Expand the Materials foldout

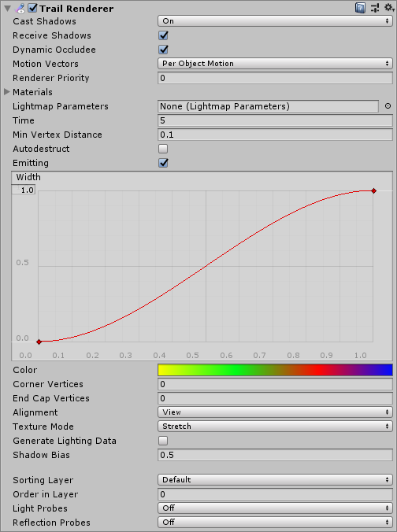[7, 92]
